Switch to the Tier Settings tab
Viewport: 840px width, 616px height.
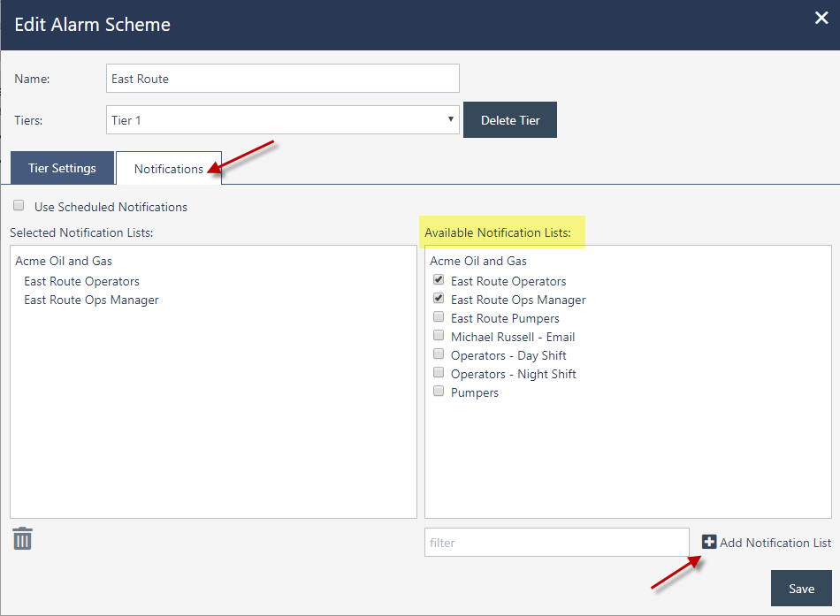[62, 168]
